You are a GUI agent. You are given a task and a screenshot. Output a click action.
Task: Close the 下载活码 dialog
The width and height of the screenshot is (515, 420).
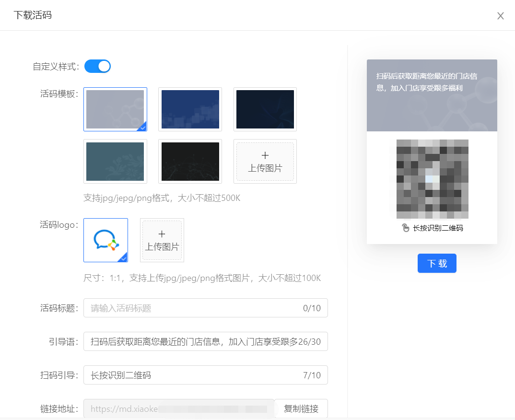pos(500,16)
